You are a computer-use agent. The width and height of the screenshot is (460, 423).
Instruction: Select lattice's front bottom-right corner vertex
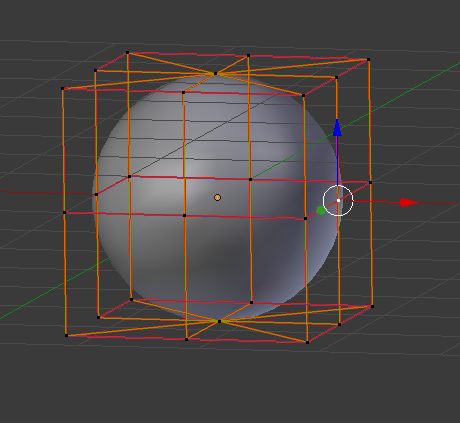tap(307, 342)
